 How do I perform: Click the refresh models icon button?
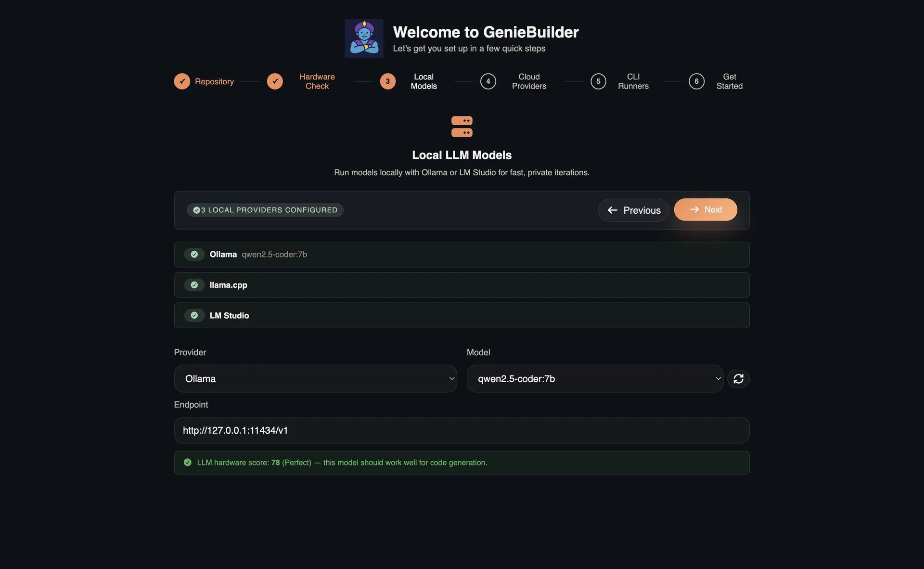pyautogui.click(x=738, y=379)
